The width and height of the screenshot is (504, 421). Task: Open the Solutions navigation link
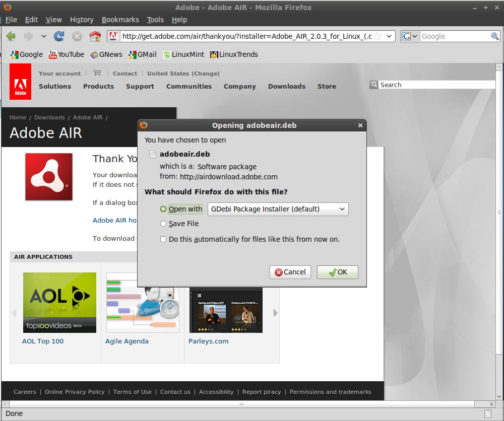[x=55, y=87]
